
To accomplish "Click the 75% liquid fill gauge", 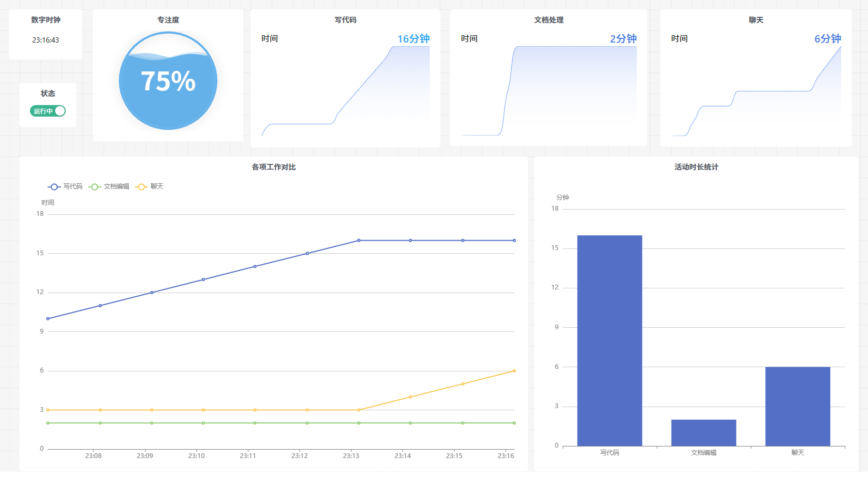I will tap(168, 81).
